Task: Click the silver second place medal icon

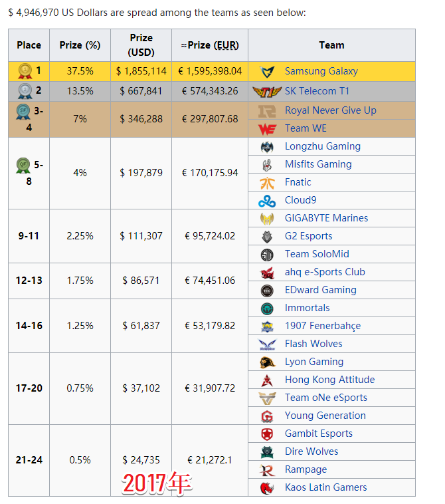Action: [25, 90]
